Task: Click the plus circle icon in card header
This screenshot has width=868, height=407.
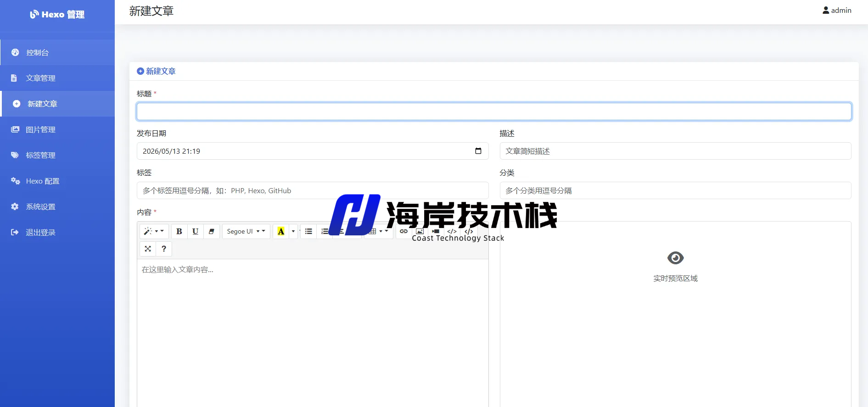Action: (x=140, y=71)
